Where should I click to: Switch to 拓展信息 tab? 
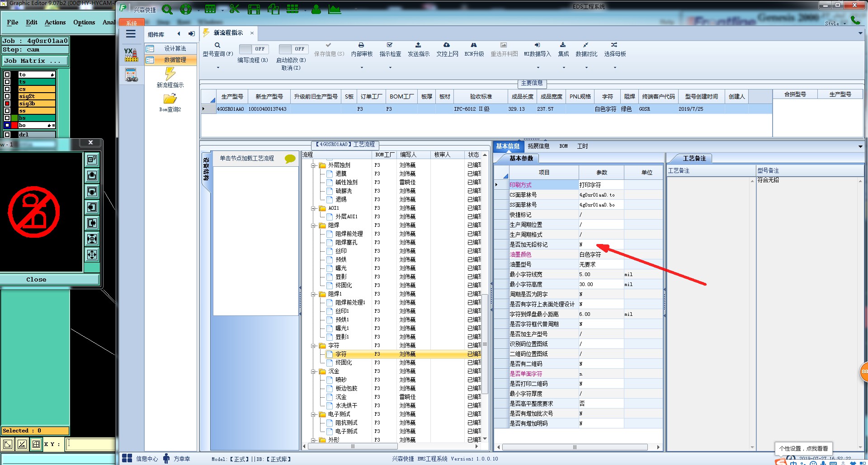(538, 146)
